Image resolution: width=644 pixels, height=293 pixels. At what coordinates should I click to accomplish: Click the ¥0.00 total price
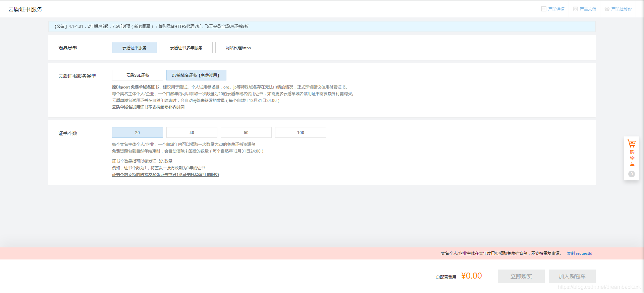click(x=472, y=276)
